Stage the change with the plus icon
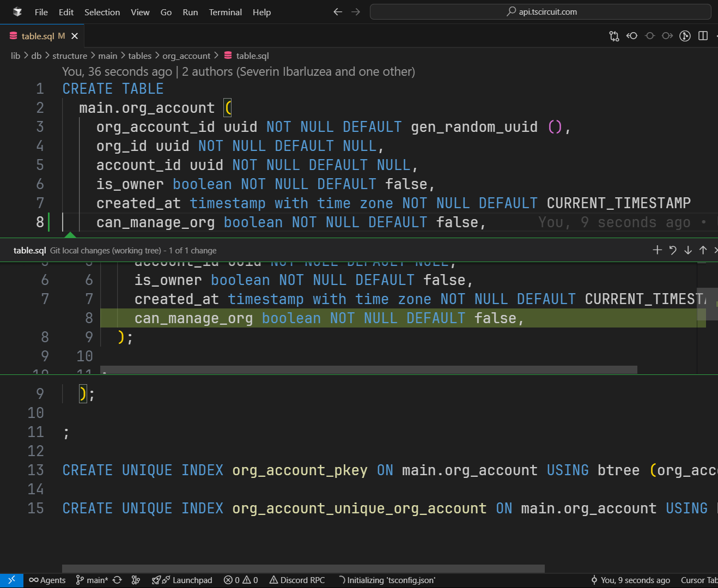Screen dimensions: 718x588 pos(658,250)
